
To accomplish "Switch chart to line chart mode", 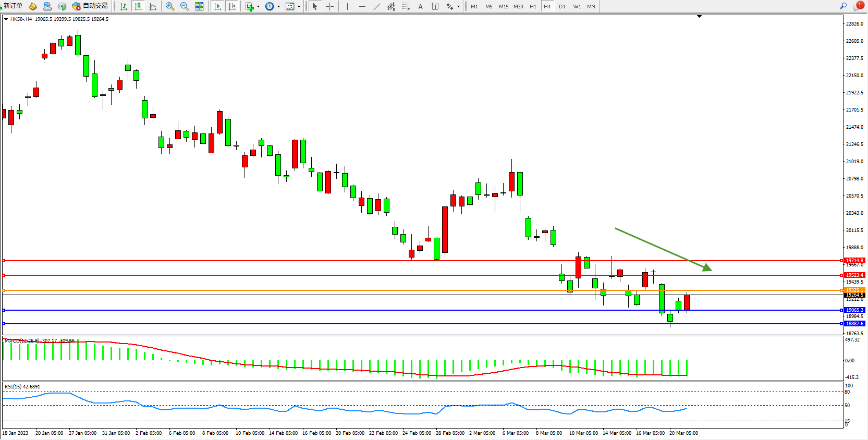I will [x=153, y=7].
